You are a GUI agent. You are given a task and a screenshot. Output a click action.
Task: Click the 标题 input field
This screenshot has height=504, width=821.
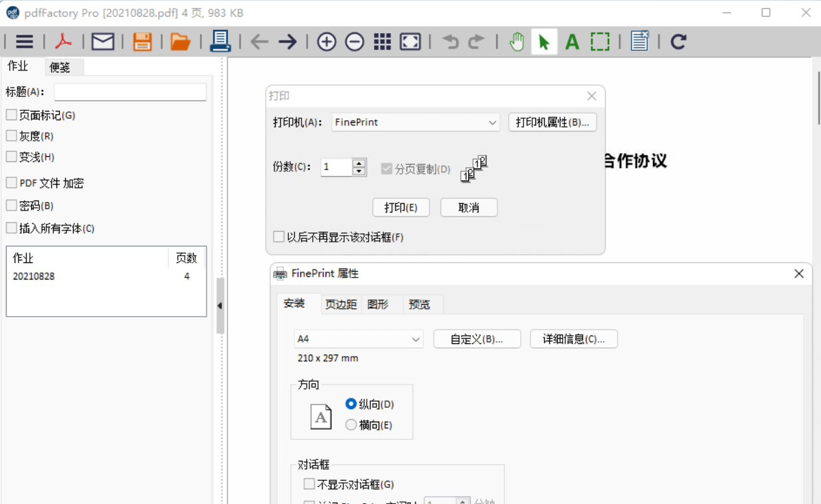coord(130,92)
